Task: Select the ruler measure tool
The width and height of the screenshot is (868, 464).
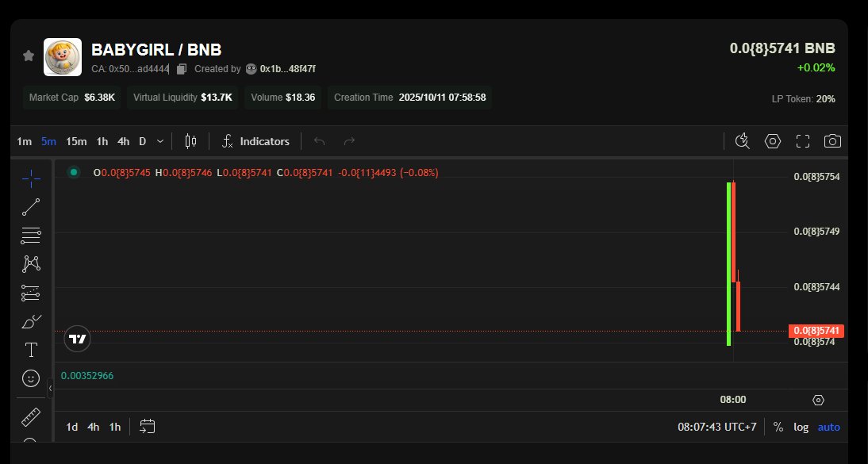Action: click(x=31, y=417)
